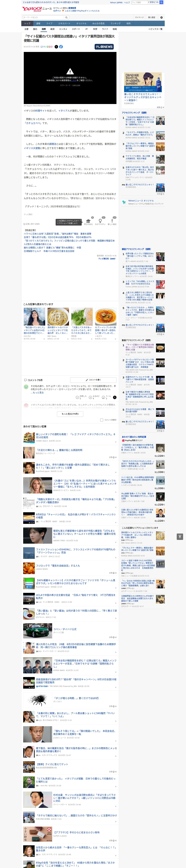Click the scroll-to-top arrow button
Screen dimensions: 186x868
(x=180, y=536)
